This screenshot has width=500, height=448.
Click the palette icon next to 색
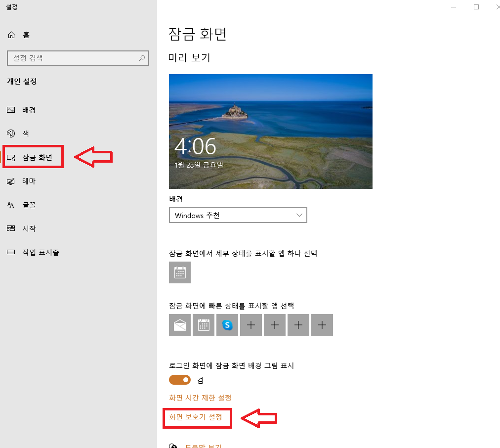(11, 134)
